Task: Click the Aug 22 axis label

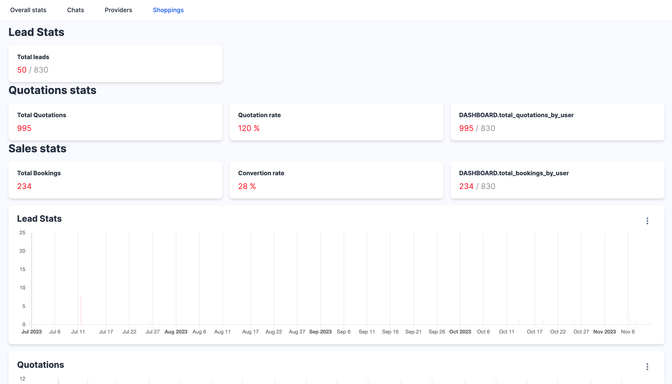Action: click(274, 332)
